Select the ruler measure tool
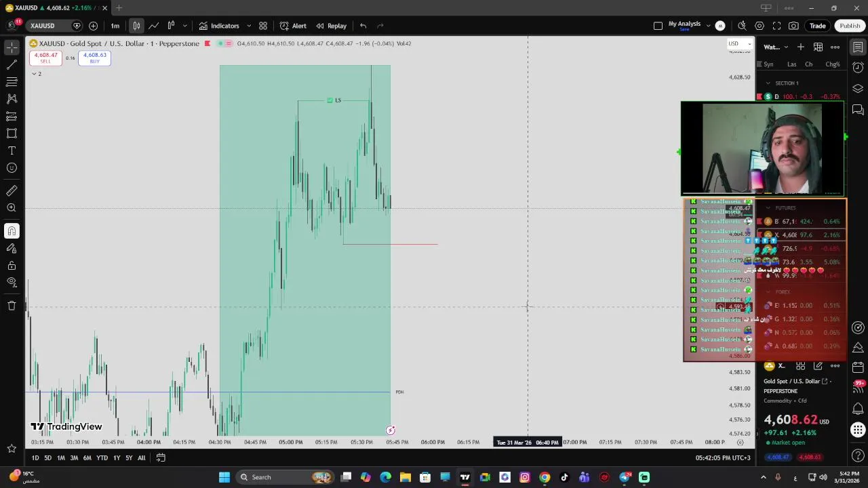868x488 pixels. tap(12, 190)
